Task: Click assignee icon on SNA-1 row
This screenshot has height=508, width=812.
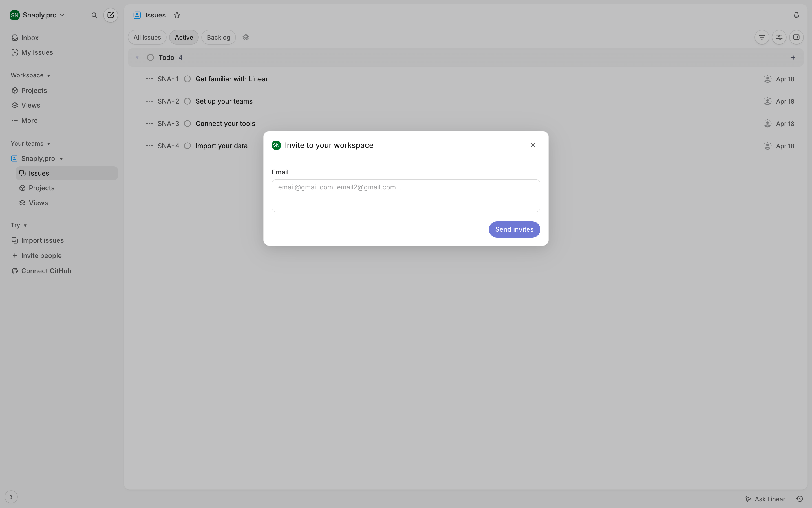Action: [767, 79]
